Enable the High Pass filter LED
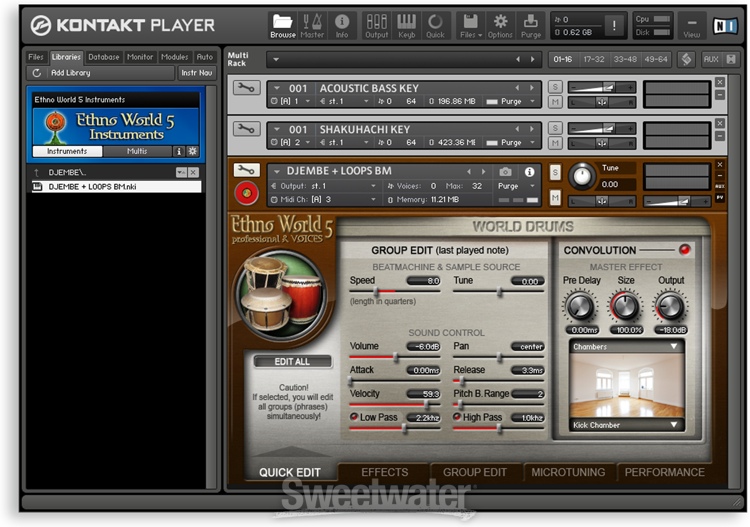750x527 pixels. 457,417
